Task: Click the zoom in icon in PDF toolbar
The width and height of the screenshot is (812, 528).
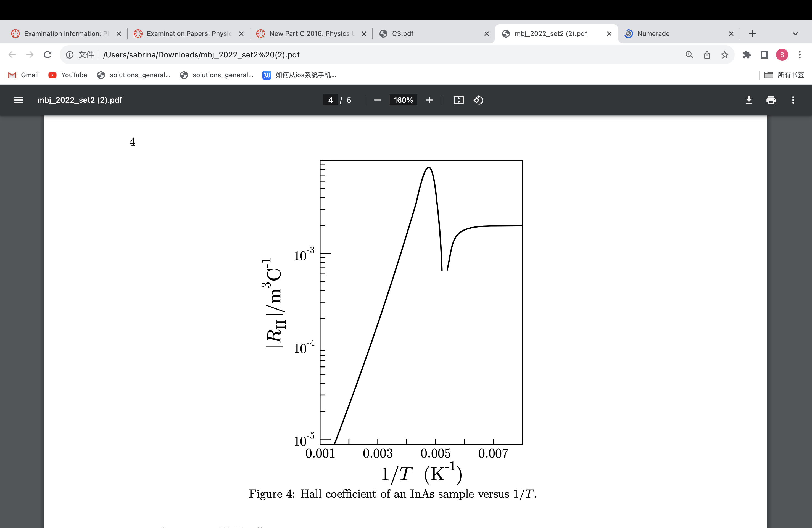Action: click(429, 100)
